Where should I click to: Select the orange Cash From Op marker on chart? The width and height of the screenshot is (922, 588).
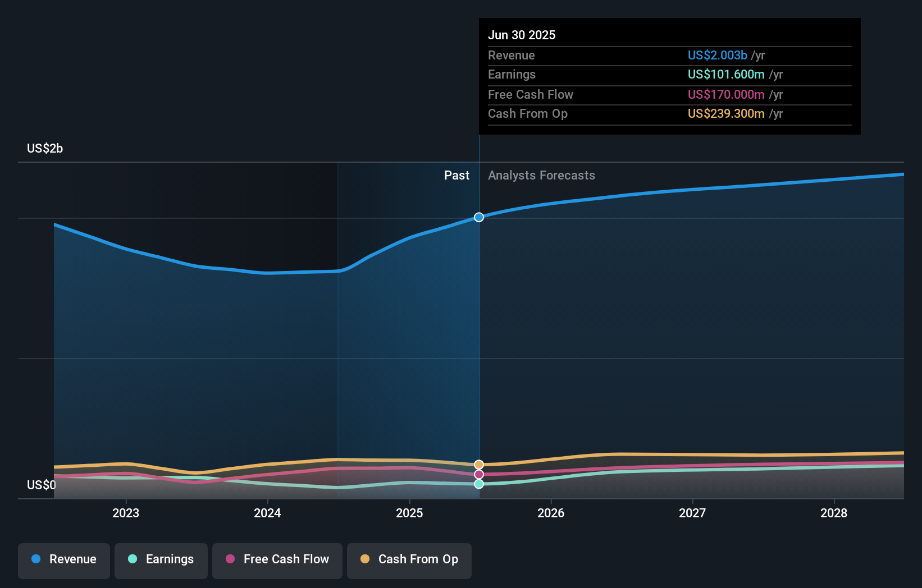click(478, 463)
